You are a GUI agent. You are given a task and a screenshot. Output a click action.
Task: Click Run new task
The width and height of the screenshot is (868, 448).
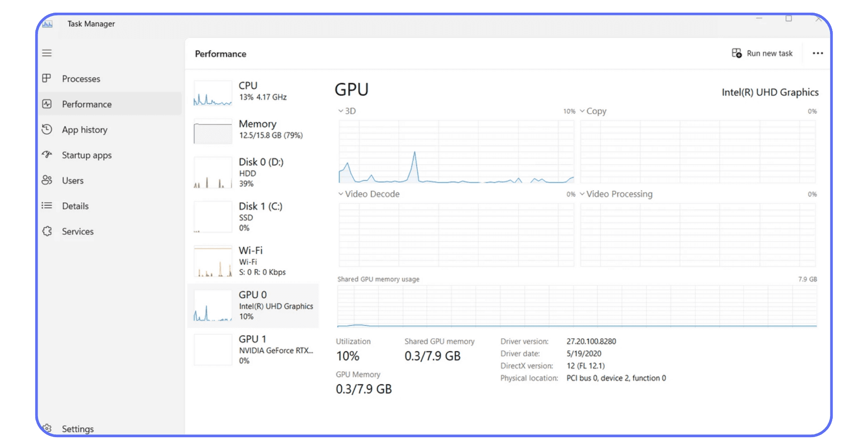(763, 53)
